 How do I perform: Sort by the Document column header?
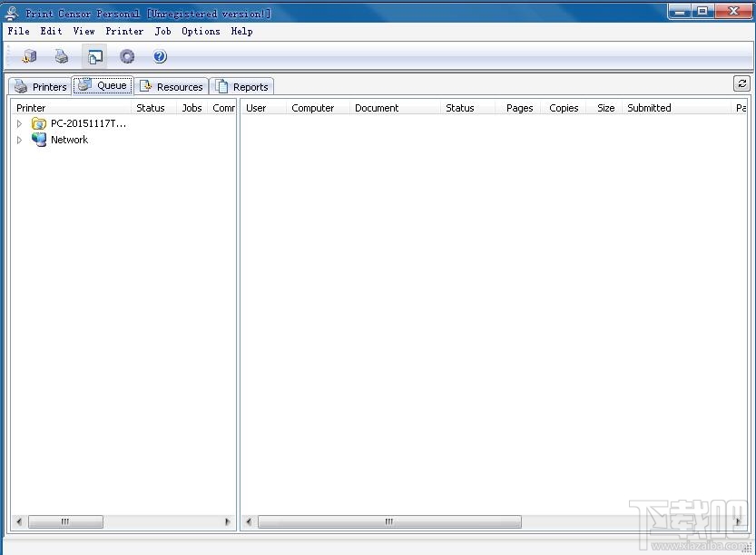(x=395, y=108)
